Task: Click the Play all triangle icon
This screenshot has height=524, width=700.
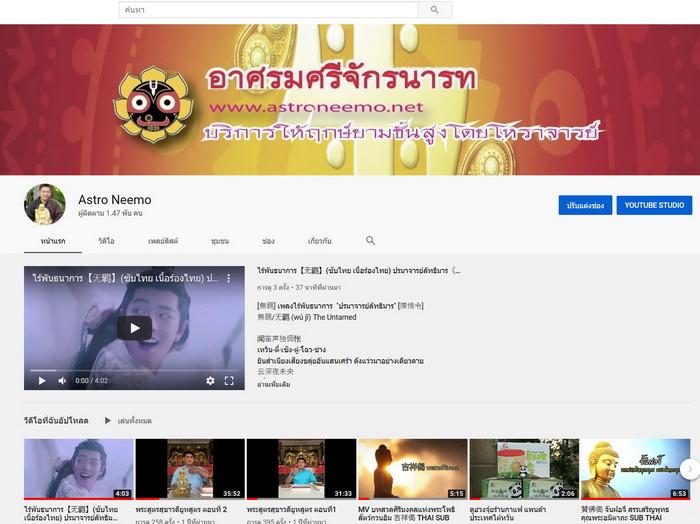Action: coord(108,420)
